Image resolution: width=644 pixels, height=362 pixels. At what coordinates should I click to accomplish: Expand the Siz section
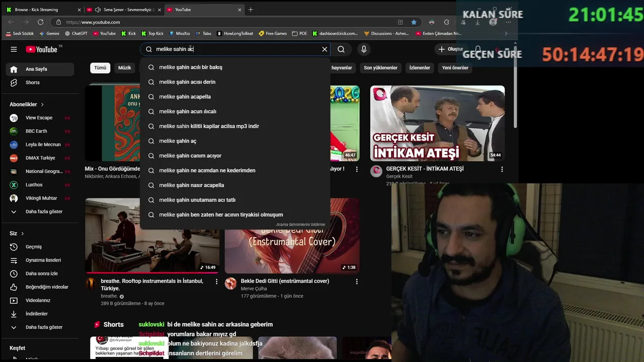[x=17, y=233]
